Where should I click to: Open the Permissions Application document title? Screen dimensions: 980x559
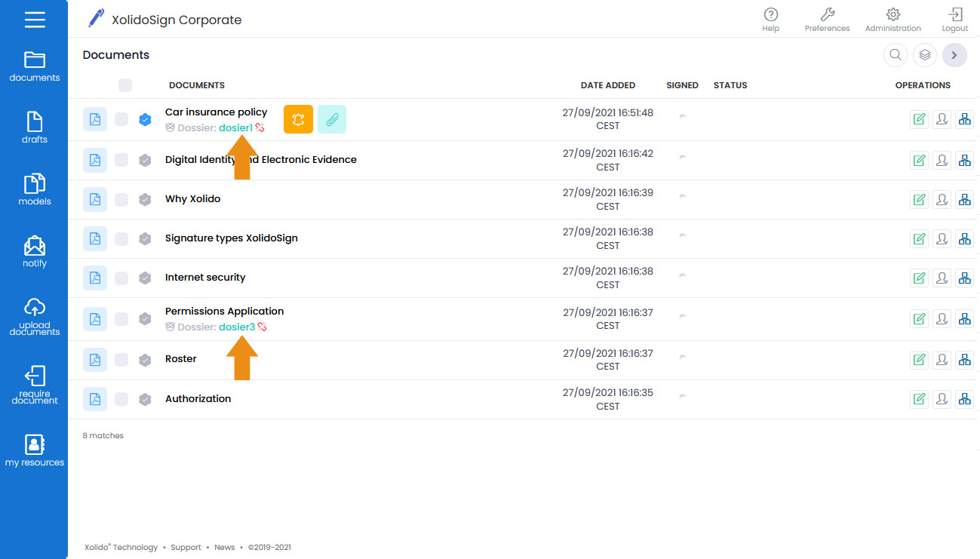coord(225,312)
